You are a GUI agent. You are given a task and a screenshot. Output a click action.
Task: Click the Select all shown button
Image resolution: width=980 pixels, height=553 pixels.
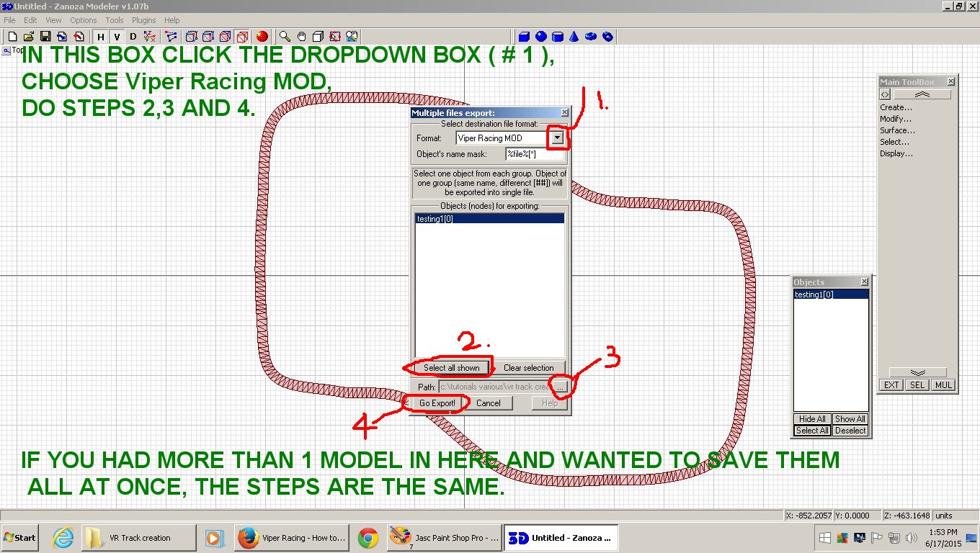pos(451,367)
